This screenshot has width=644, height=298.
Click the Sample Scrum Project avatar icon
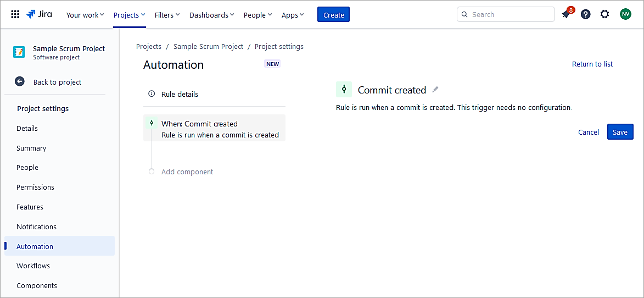(x=19, y=52)
